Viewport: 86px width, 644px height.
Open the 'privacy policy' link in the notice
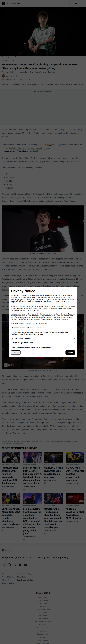[x=28, y=323]
